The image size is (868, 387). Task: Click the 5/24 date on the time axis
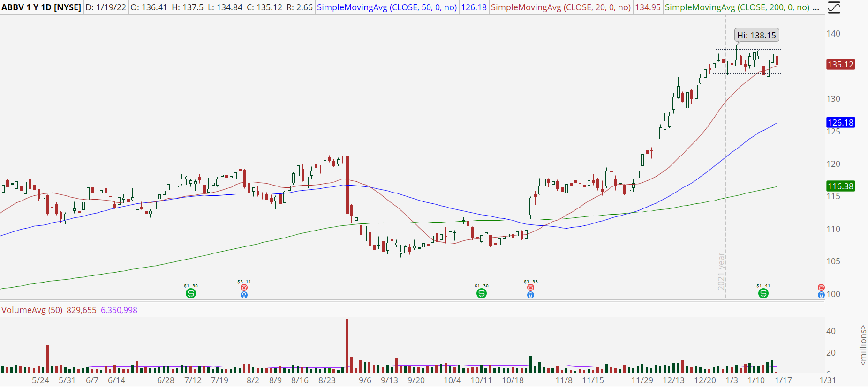pyautogui.click(x=40, y=380)
